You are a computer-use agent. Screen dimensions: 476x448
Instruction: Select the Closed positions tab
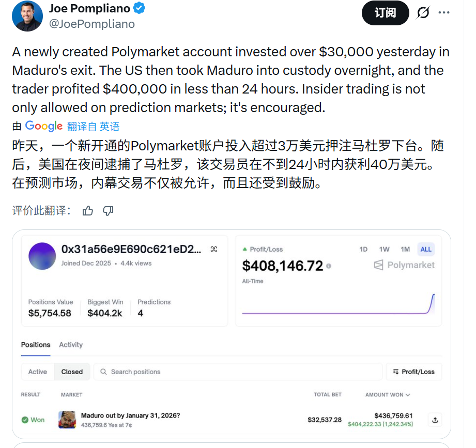coord(72,372)
